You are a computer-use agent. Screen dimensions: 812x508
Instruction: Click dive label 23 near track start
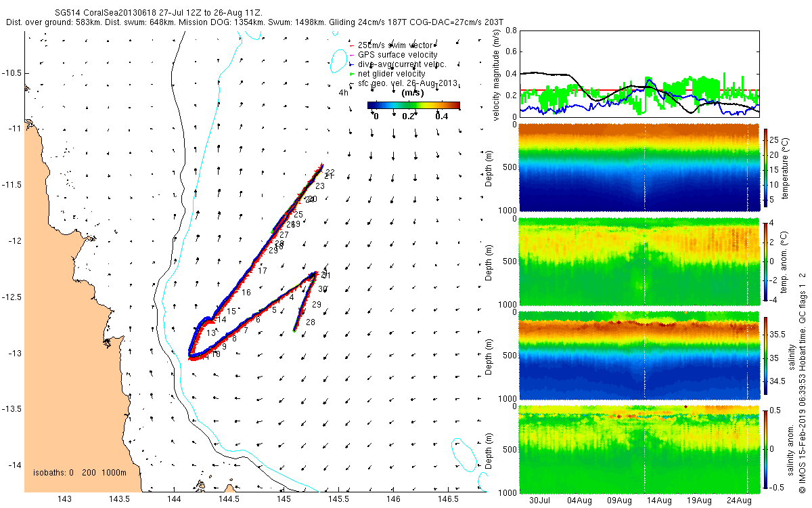pyautogui.click(x=319, y=186)
